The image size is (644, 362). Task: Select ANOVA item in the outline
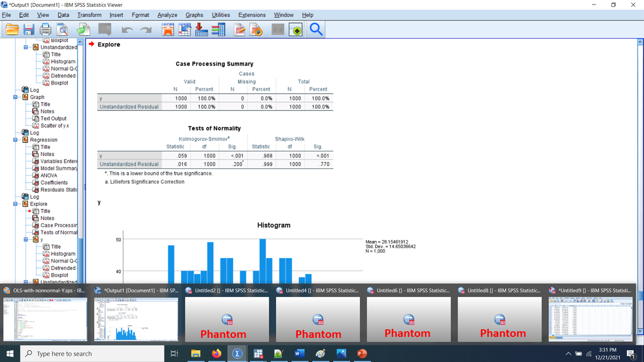(49, 175)
